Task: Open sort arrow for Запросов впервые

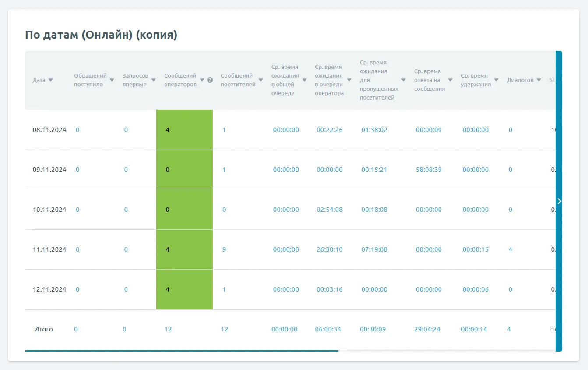Action: click(x=153, y=80)
